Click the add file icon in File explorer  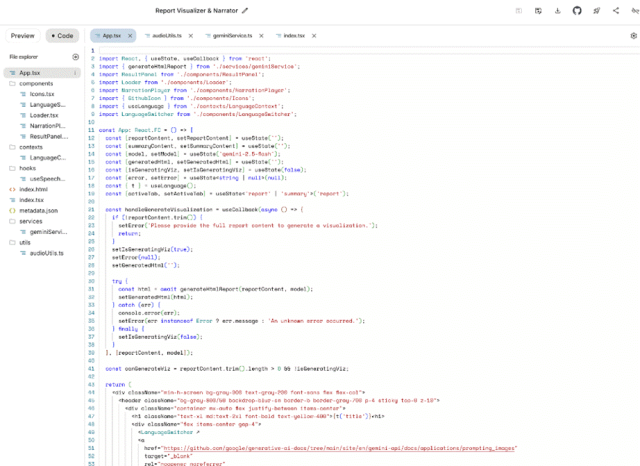76,57
